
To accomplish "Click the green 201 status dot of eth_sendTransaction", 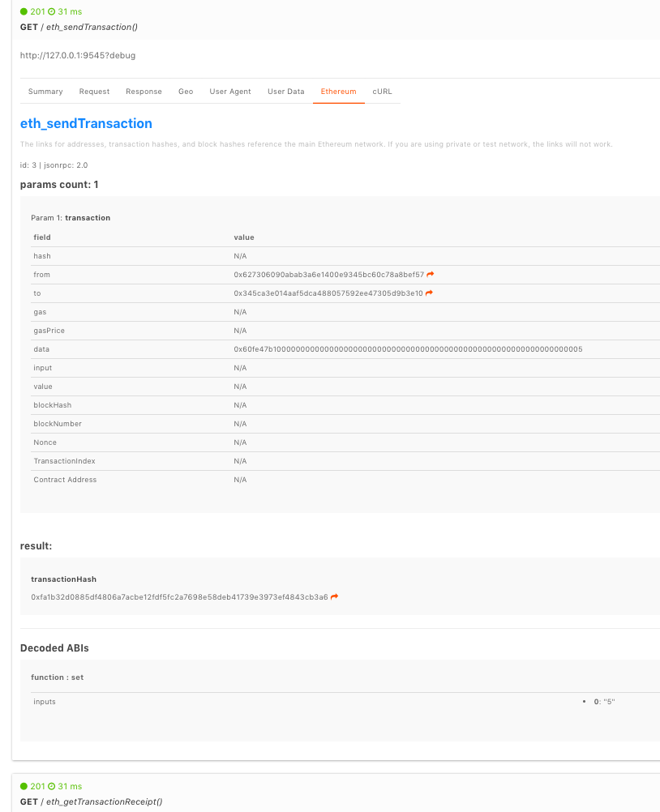I will (x=24, y=11).
